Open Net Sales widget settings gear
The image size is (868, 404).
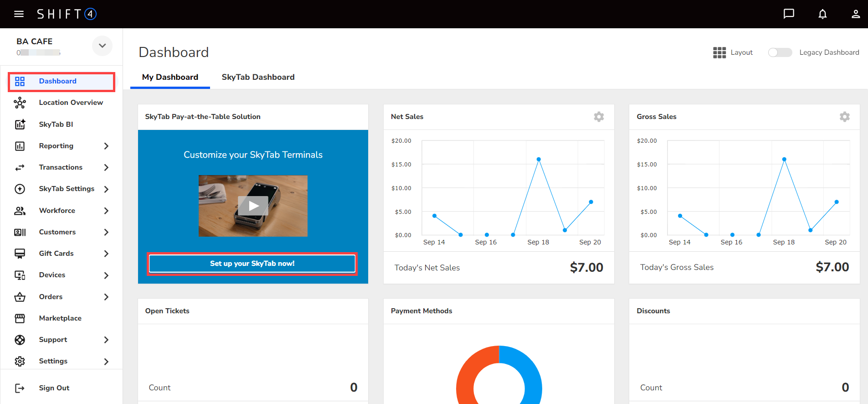coord(599,117)
